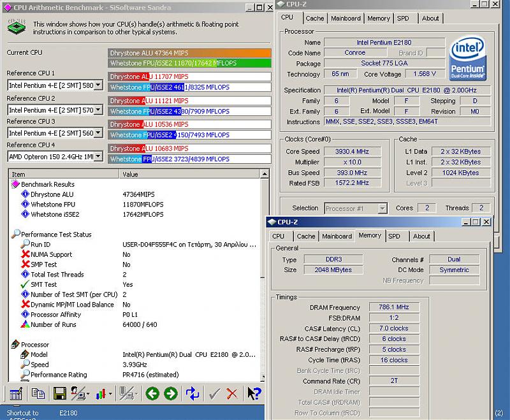Click Reference CPU 1 Dhrystone 11707 MIPS bar
The image size is (510, 420).
[x=189, y=76]
